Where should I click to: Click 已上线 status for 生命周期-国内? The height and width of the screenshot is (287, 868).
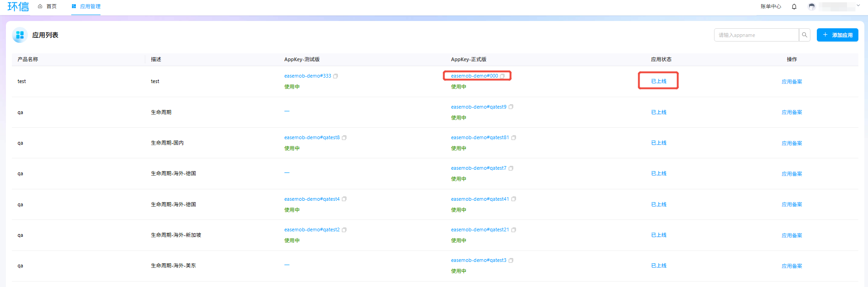tap(658, 143)
